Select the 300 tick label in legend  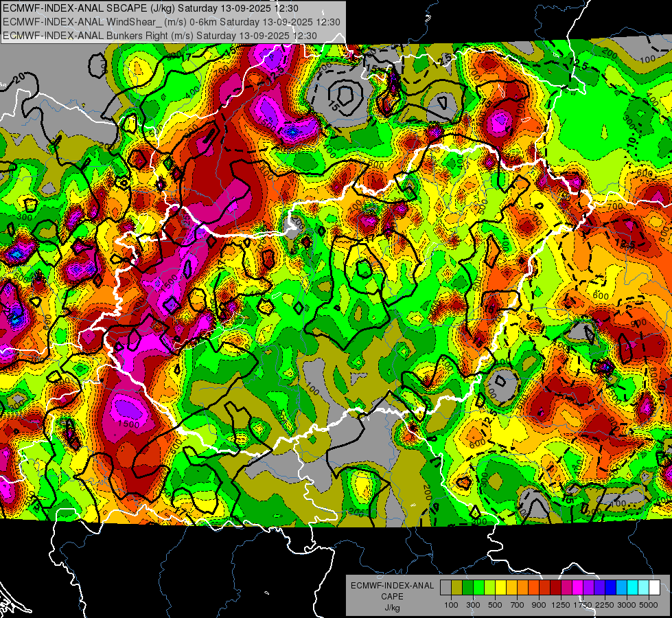tap(473, 605)
